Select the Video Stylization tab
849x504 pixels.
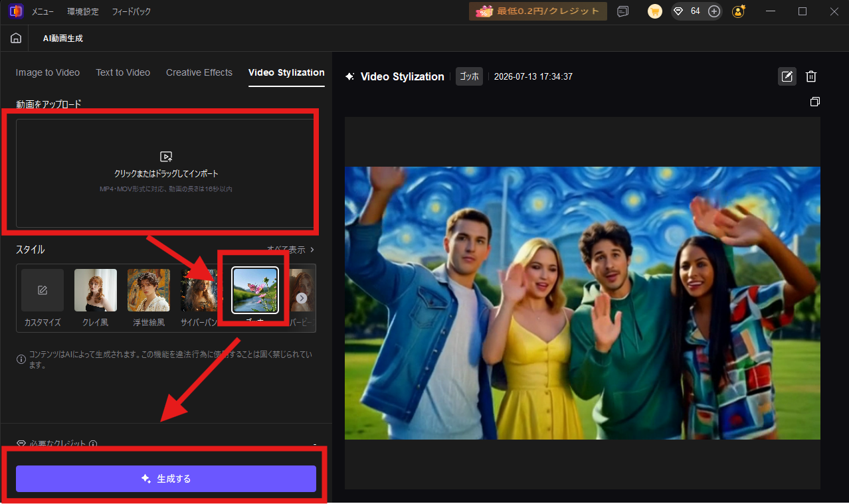[x=286, y=72]
